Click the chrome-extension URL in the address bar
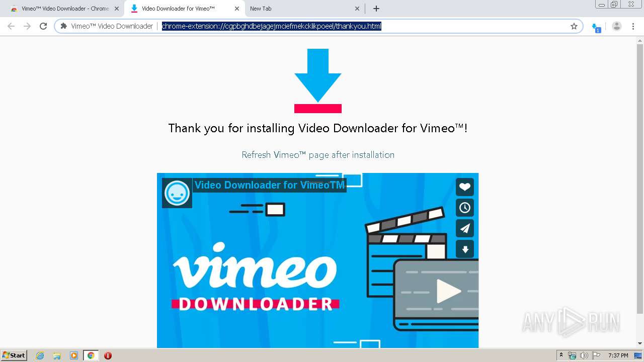This screenshot has height=362, width=644. point(272,26)
